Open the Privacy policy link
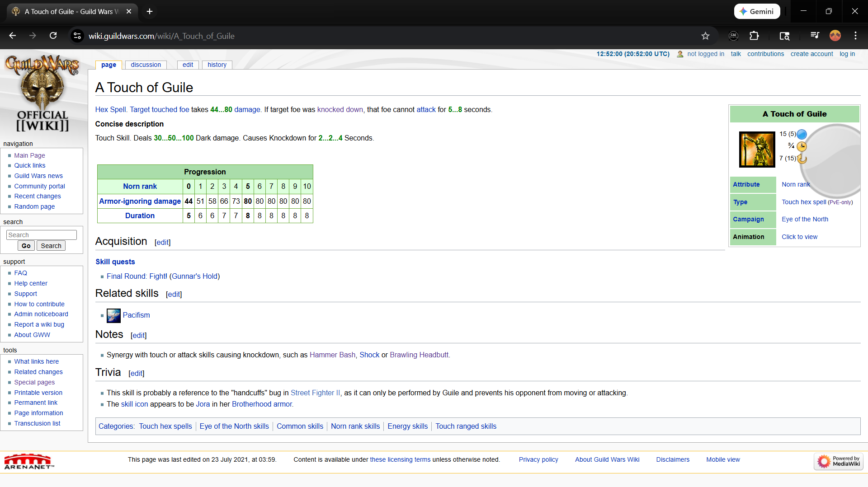This screenshot has width=868, height=487. (x=538, y=459)
